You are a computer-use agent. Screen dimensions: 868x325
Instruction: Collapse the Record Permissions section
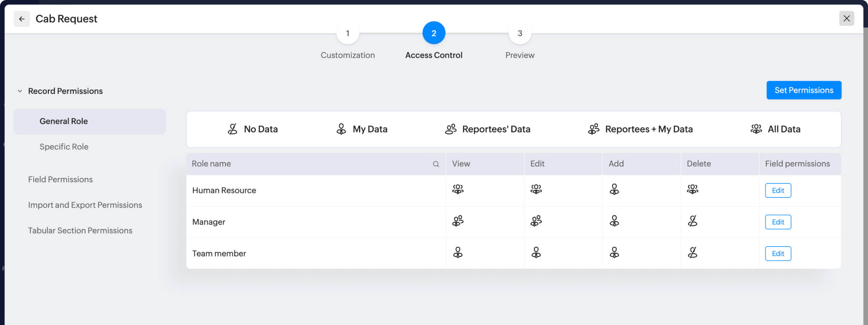pos(20,91)
